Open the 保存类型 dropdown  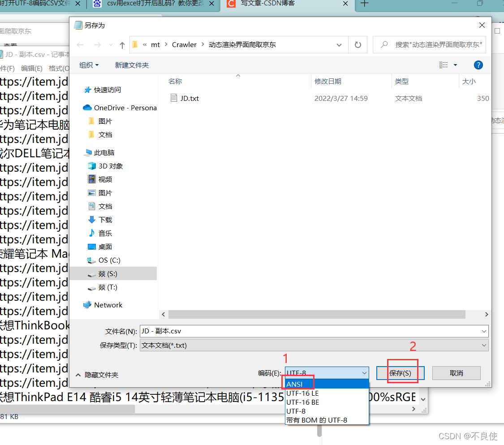[x=314, y=346]
